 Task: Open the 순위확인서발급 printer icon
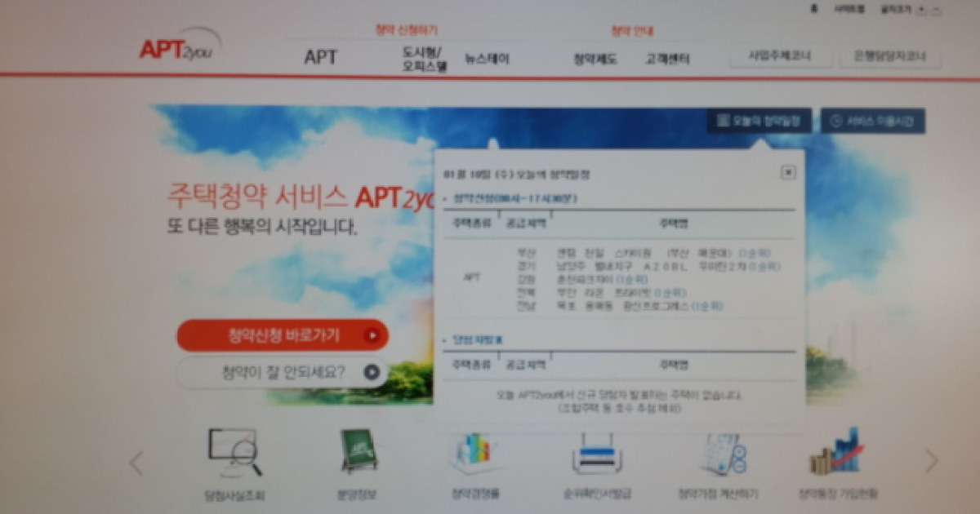click(597, 454)
